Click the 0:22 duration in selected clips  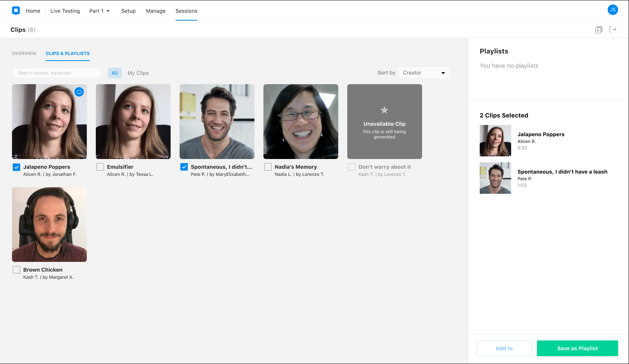pos(522,148)
